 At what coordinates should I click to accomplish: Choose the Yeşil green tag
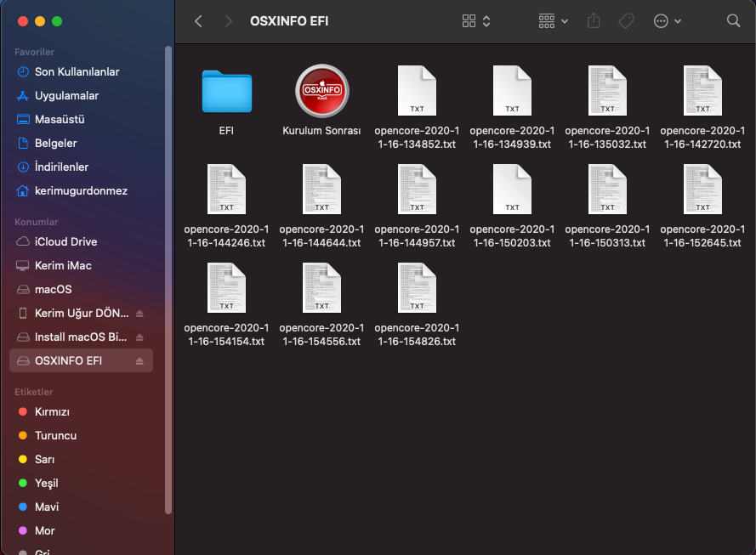(46, 484)
